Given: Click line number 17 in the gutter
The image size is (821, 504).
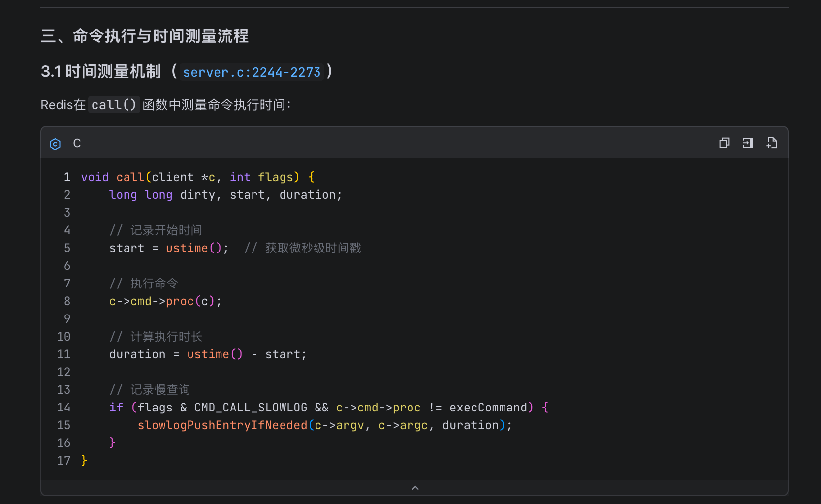Looking at the screenshot, I should [x=64, y=461].
